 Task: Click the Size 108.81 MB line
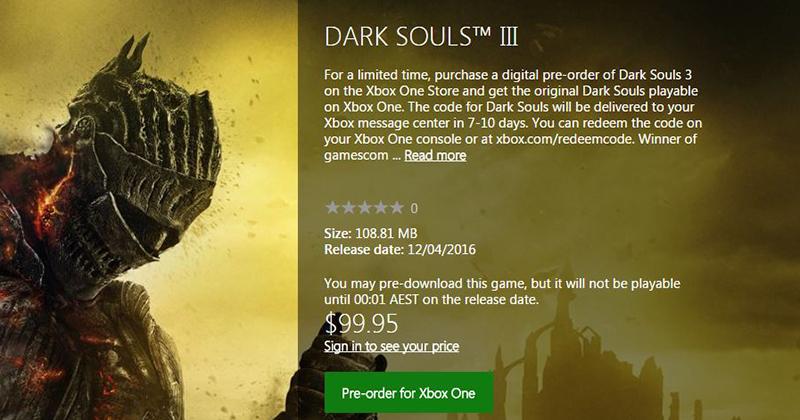tap(370, 234)
